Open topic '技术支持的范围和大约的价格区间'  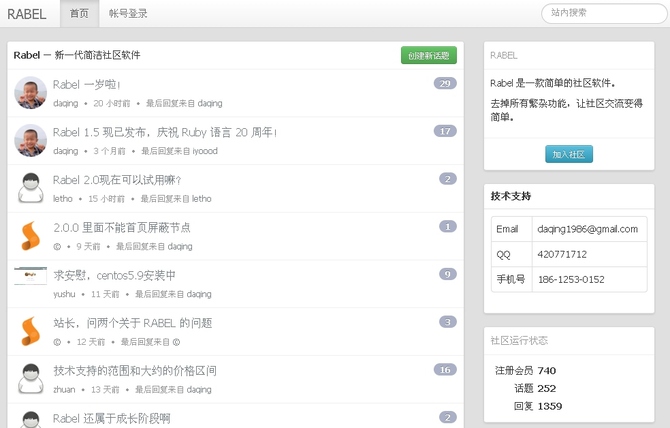click(x=135, y=371)
